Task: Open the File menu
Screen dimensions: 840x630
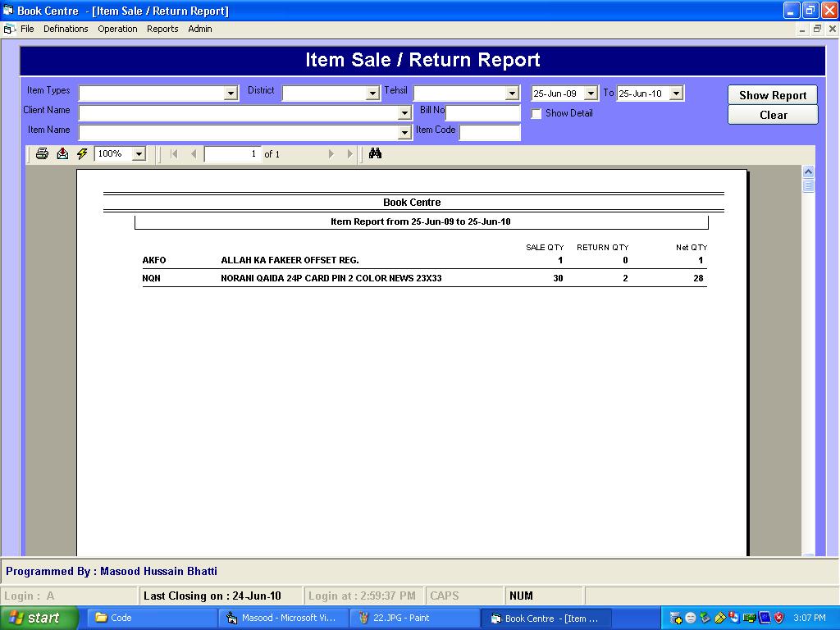Action: tap(27, 29)
